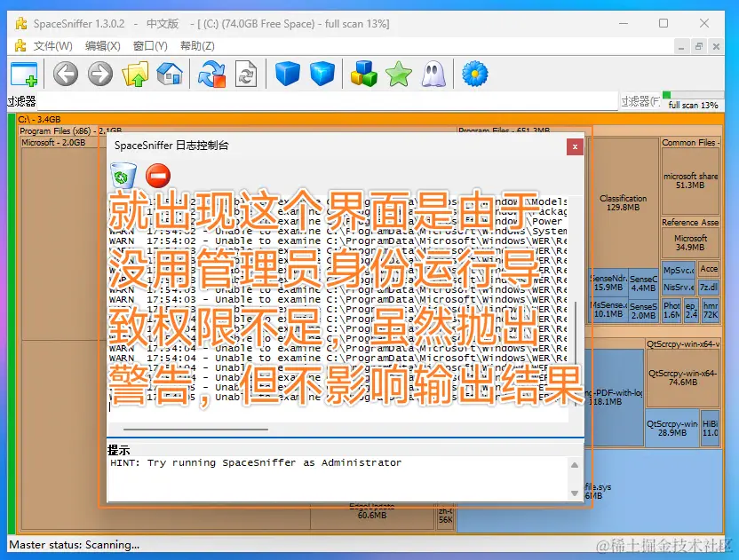
Task: Restore the inner document window
Action: tap(699, 47)
